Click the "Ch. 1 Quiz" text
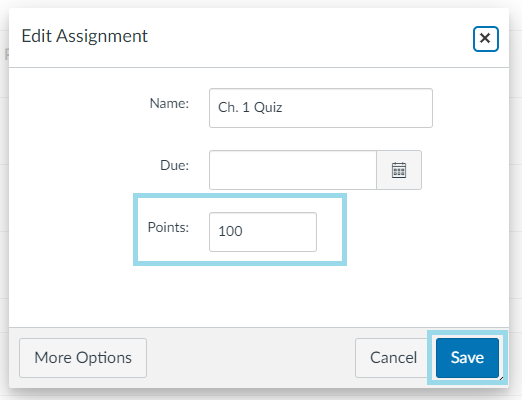522x400 pixels. (x=250, y=107)
